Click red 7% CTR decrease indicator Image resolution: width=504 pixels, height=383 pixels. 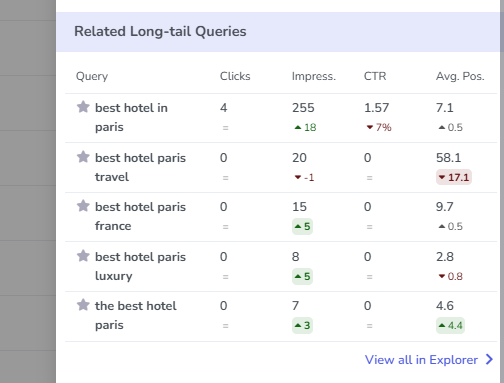(379, 127)
